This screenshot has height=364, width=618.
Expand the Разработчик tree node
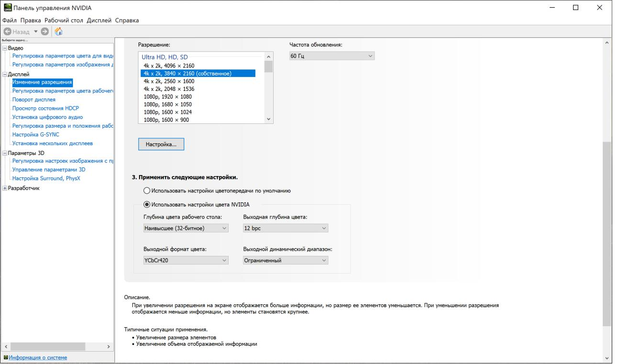(x=5, y=188)
